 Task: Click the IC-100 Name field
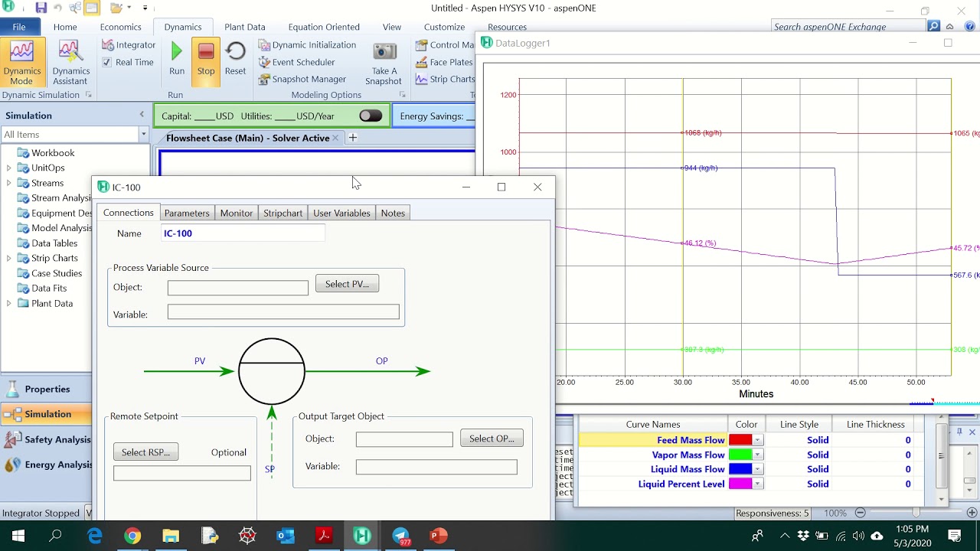(x=243, y=233)
